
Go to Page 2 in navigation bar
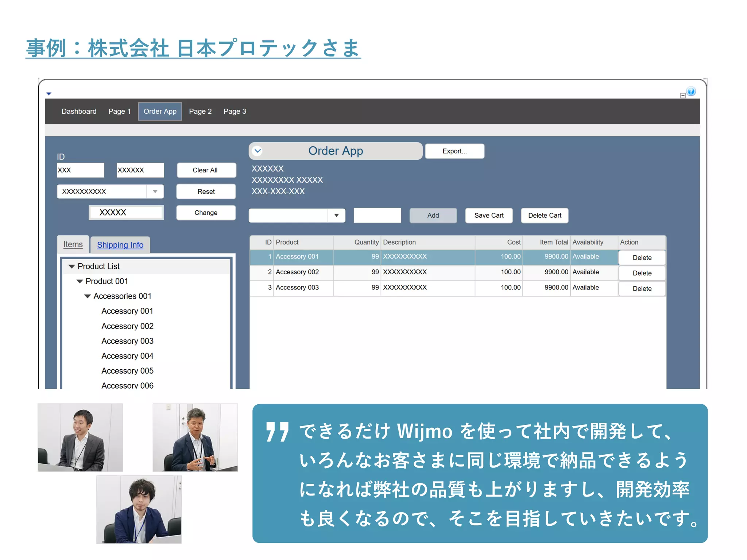point(200,111)
